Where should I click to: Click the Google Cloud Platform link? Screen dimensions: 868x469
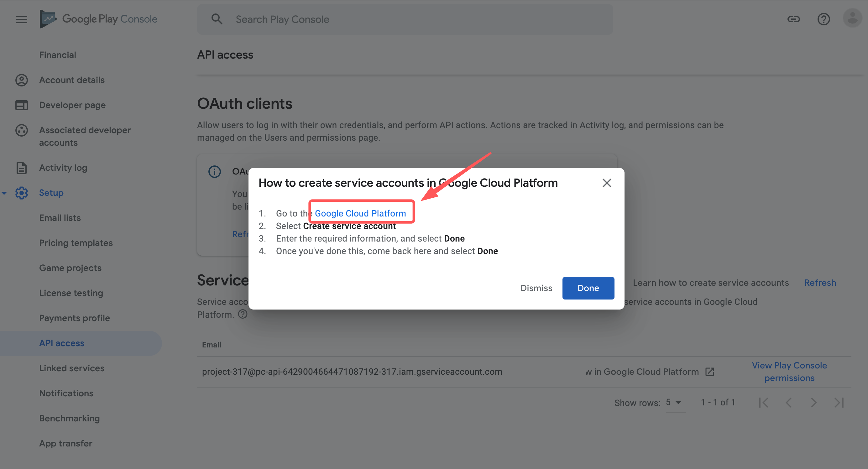[x=360, y=213]
